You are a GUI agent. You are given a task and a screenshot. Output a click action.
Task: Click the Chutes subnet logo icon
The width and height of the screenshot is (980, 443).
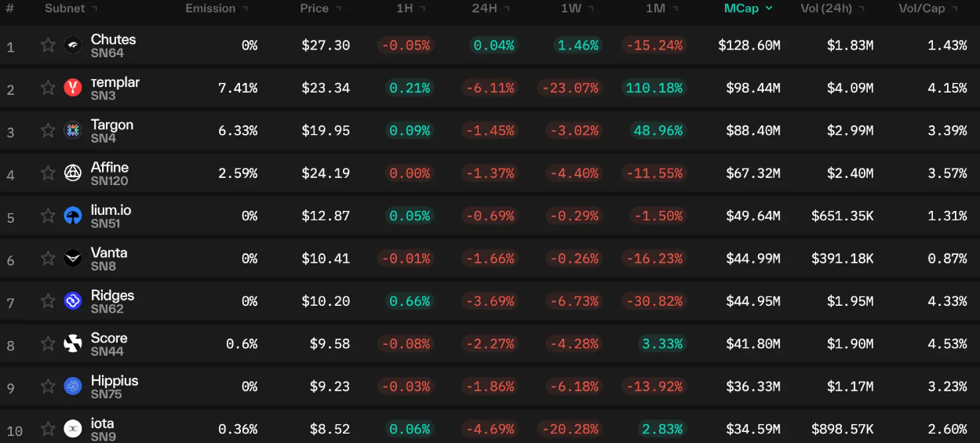(x=73, y=45)
